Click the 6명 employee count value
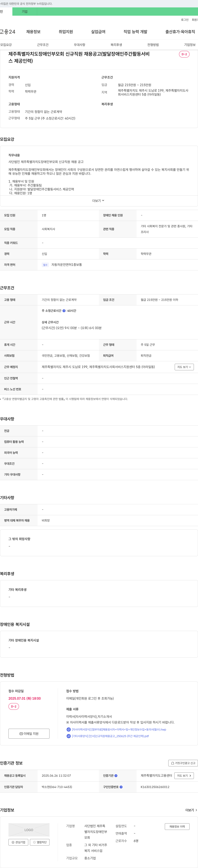Screen dimensions: 198x868 coord(136,841)
